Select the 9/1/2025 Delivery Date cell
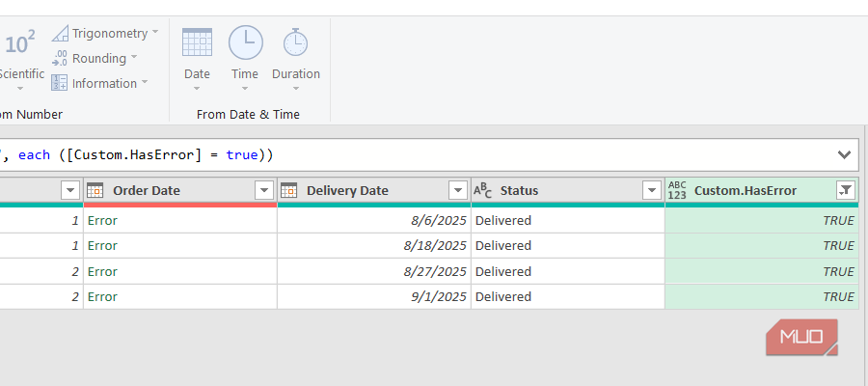This screenshot has width=868, height=386. [x=374, y=297]
